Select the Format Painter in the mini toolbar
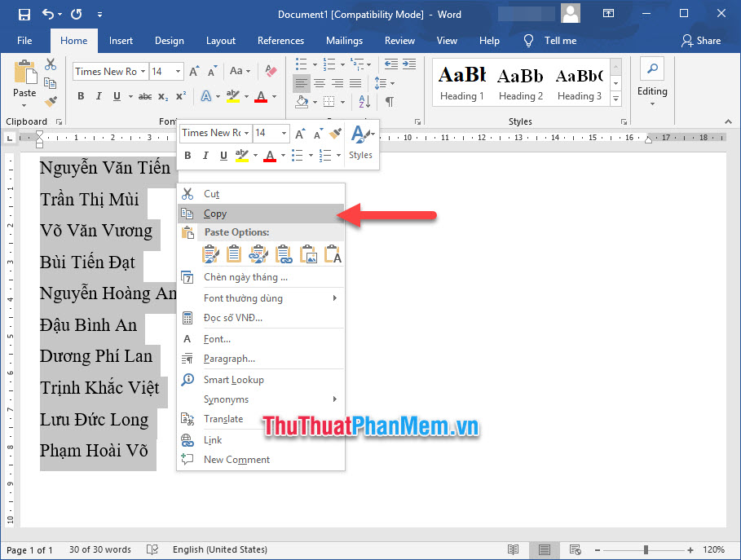Screen dimensions: 741x560 click(335, 134)
